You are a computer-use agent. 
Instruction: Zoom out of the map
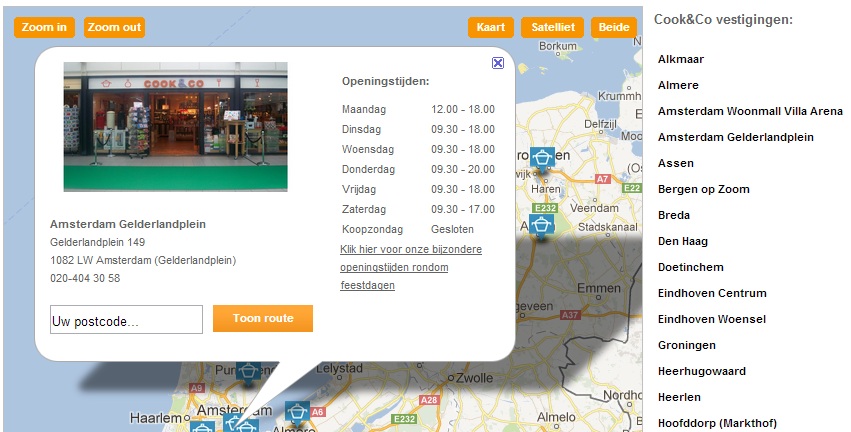[x=114, y=27]
